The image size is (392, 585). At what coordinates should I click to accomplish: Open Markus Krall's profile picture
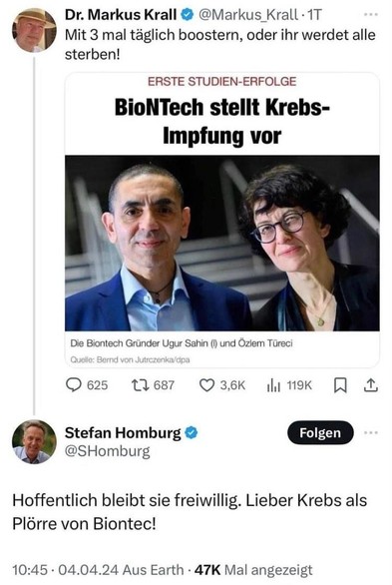34,30
